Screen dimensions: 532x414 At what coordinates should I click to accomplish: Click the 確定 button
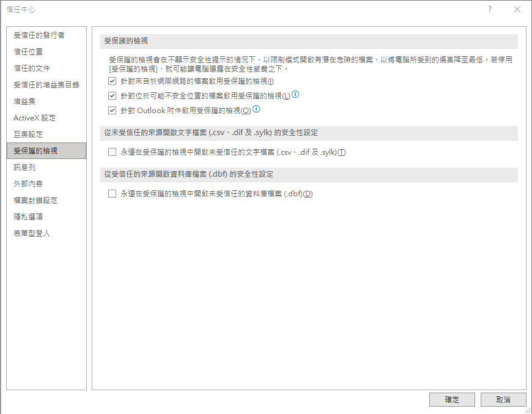452,400
